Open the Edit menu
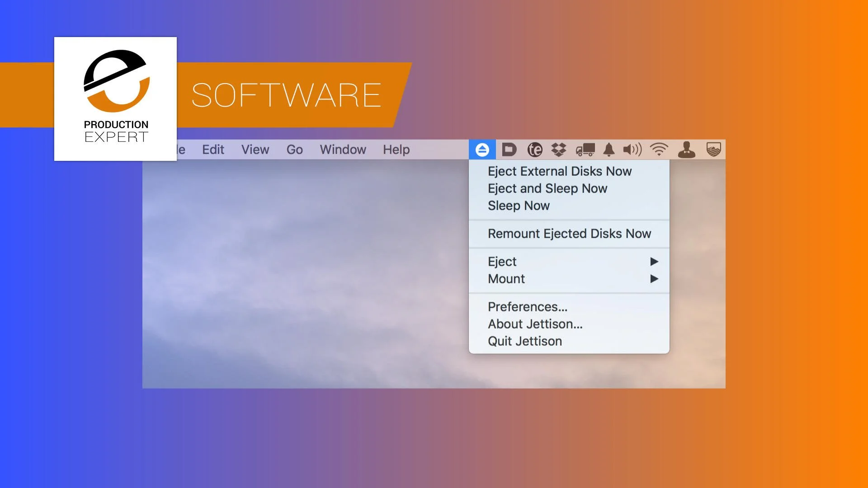Screen dimensions: 868x488 point(212,150)
